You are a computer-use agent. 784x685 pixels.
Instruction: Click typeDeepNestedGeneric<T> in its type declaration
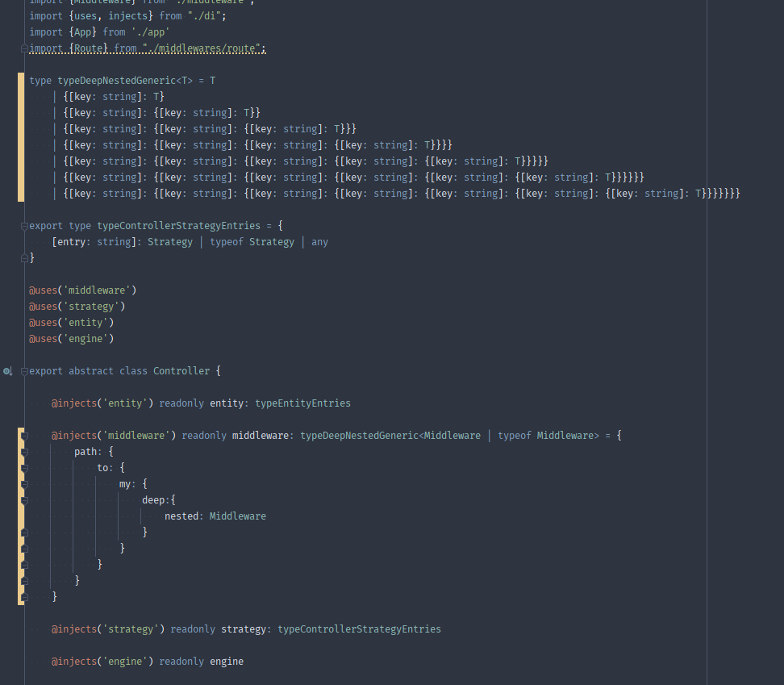pos(125,81)
